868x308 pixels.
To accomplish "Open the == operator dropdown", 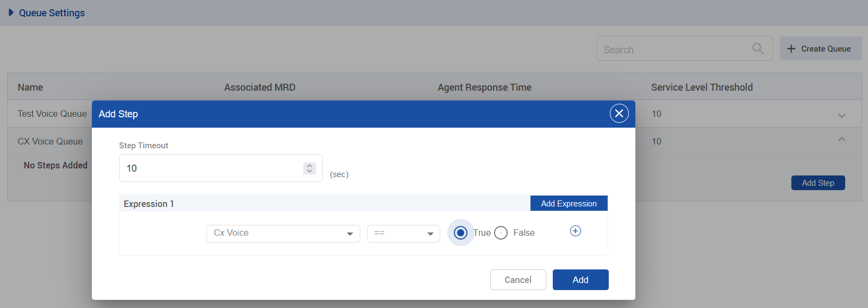I will pos(403,234).
